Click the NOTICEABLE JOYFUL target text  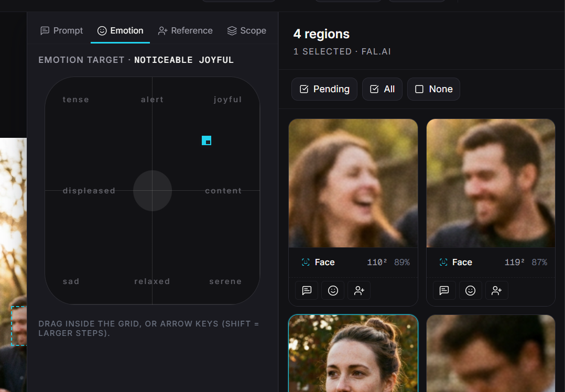(184, 60)
